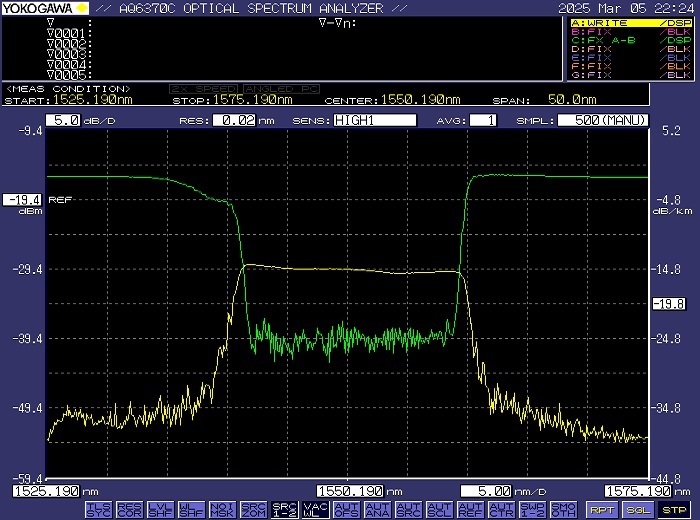Viewport: 700px width, 520px height.
Task: Click the date and time display
Action: coord(626,8)
